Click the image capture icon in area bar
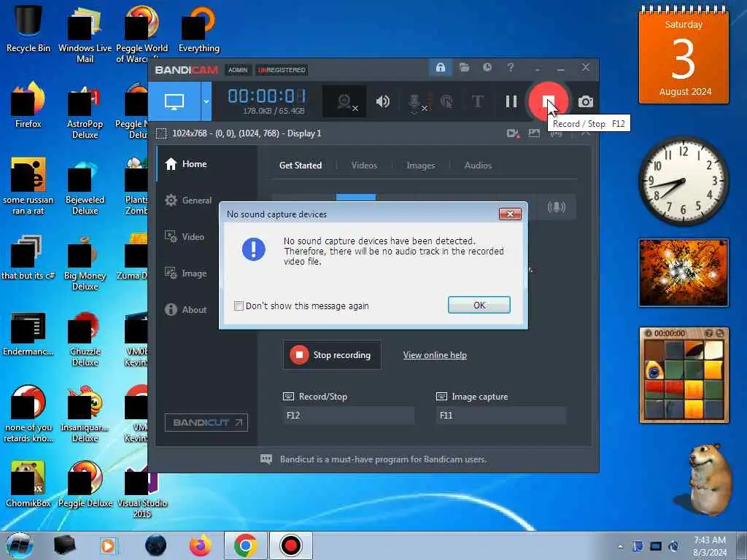The image size is (747, 560). click(534, 133)
